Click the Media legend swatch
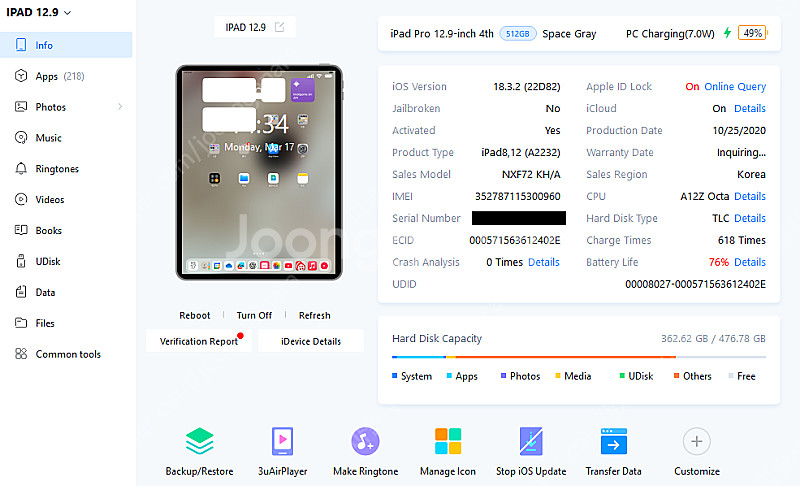The width and height of the screenshot is (800, 486). tap(558, 376)
